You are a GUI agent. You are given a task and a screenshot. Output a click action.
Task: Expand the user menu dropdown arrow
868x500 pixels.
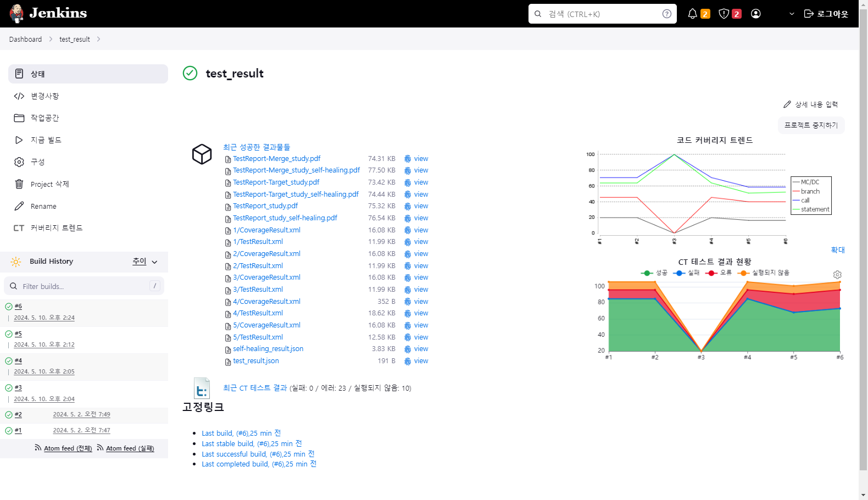[792, 14]
